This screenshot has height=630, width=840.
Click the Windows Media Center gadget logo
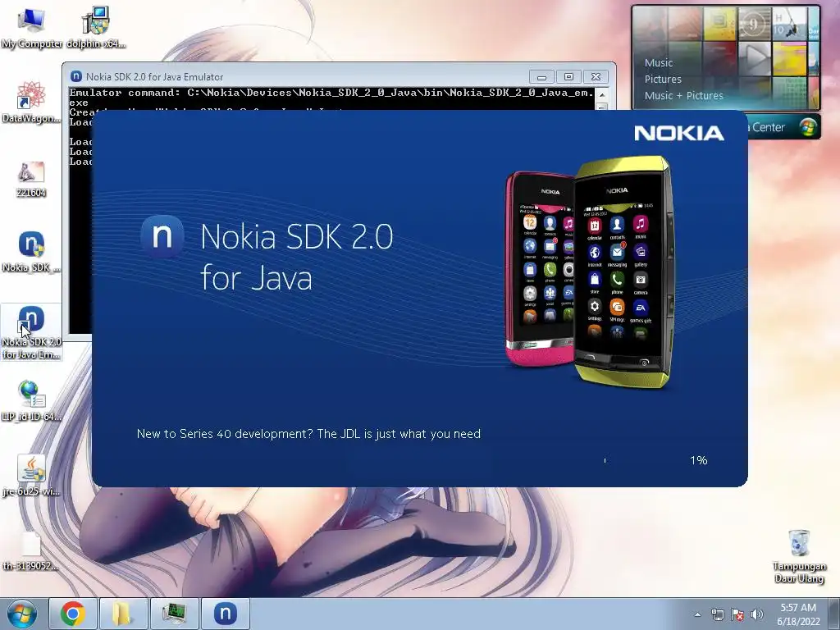point(807,127)
